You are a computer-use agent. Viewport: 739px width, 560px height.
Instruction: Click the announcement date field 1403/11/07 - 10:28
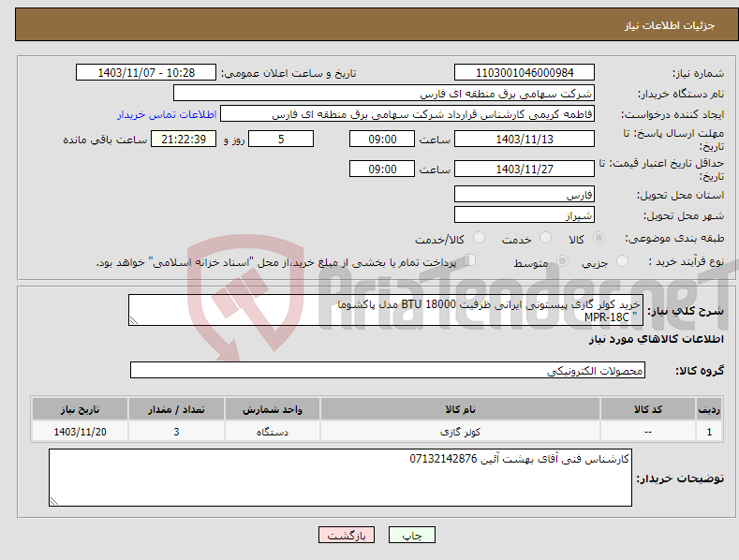tap(146, 73)
